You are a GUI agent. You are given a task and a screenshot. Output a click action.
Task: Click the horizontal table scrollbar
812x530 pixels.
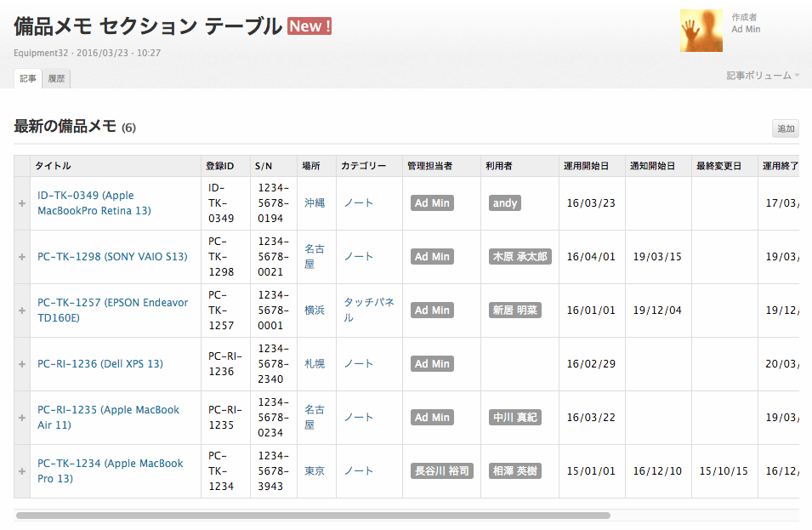coord(313,516)
